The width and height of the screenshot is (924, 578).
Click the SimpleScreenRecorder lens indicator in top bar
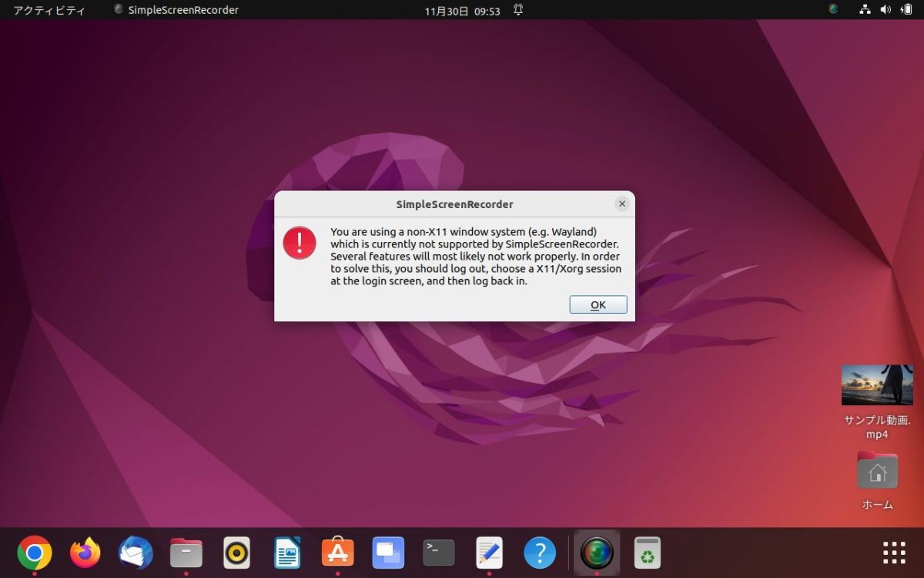coord(833,9)
